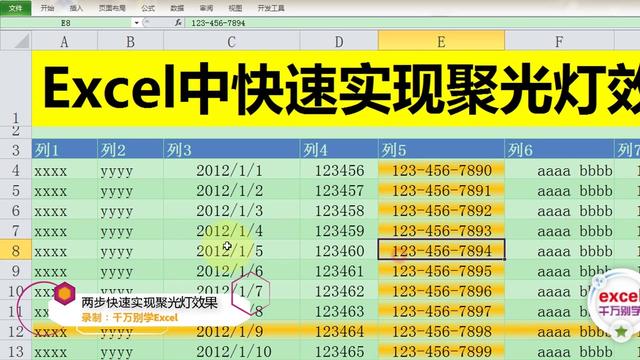Select the cell containing 123462
Image resolution: width=640 pixels, height=360 pixels.
(x=339, y=290)
